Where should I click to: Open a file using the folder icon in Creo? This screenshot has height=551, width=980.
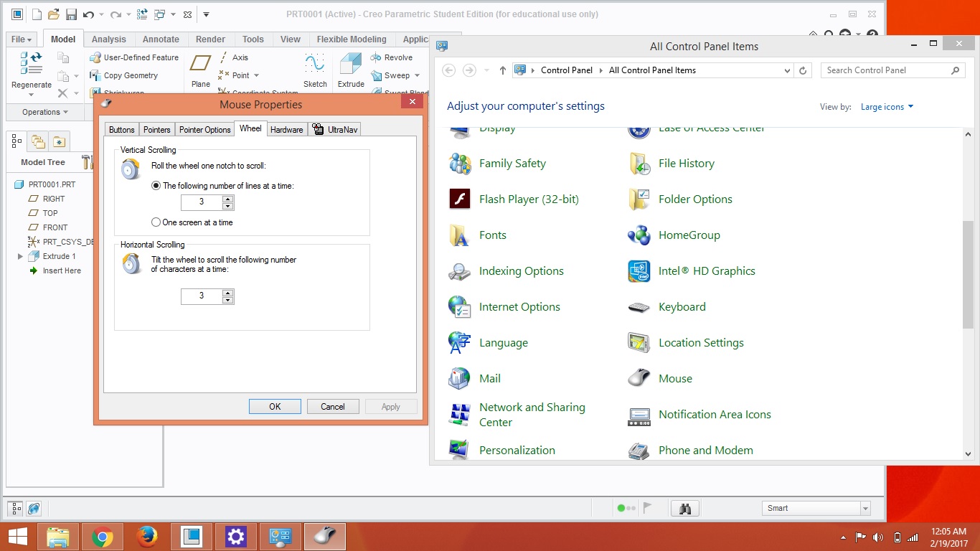pyautogui.click(x=54, y=14)
